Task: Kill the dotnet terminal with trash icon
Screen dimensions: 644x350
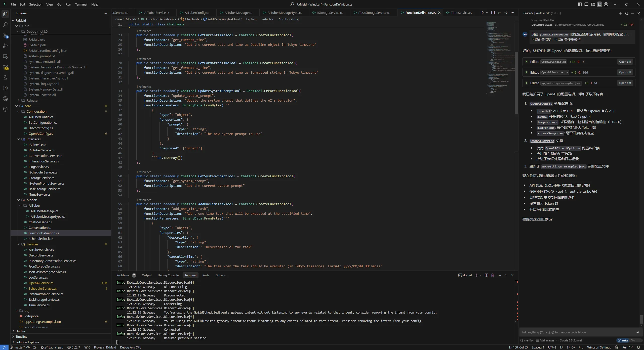Action: [493, 275]
